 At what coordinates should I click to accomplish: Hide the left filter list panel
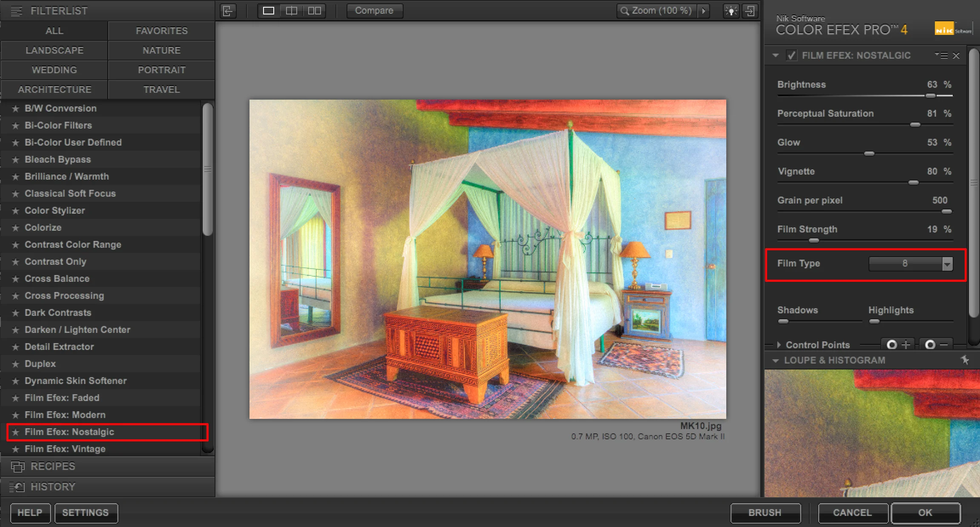tap(228, 11)
